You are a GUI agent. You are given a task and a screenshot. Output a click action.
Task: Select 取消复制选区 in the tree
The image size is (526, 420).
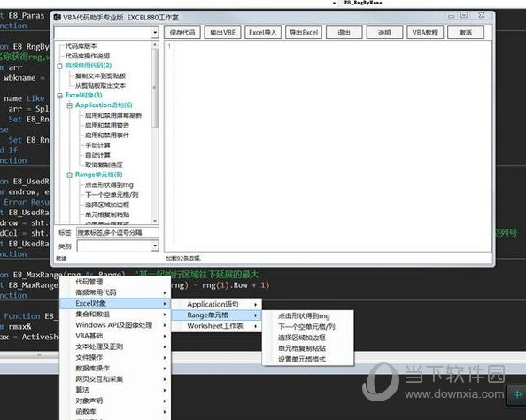pos(104,165)
